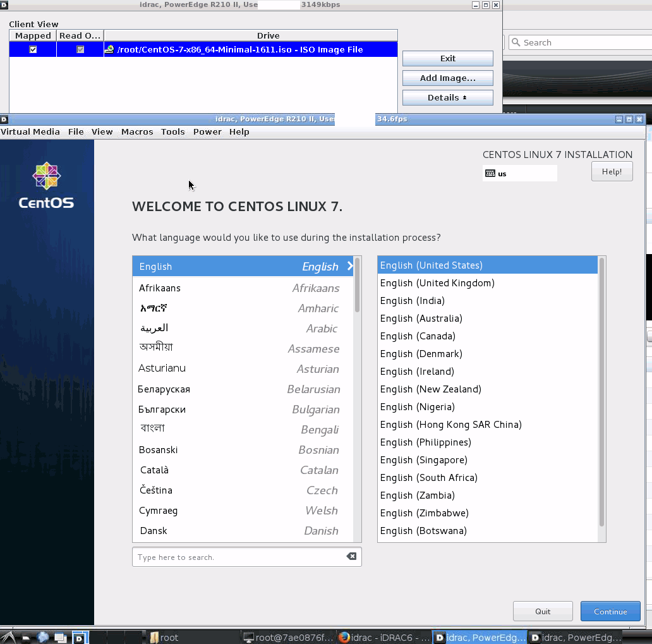Select Bengali language

(243, 429)
